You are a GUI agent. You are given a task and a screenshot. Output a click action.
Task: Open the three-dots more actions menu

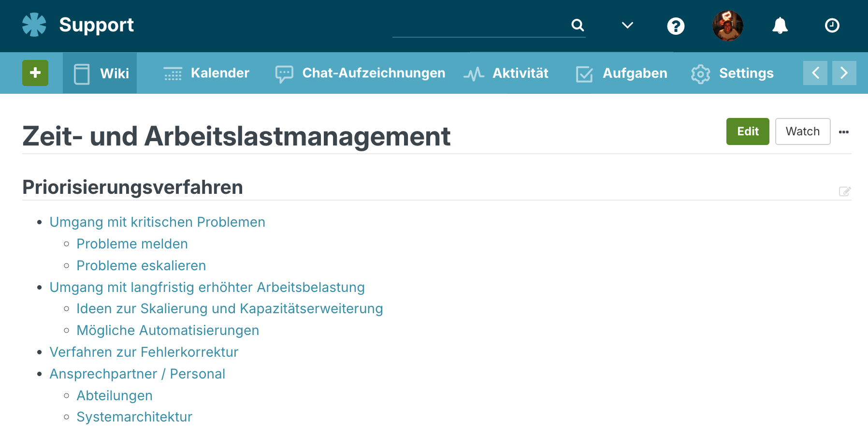pyautogui.click(x=844, y=132)
